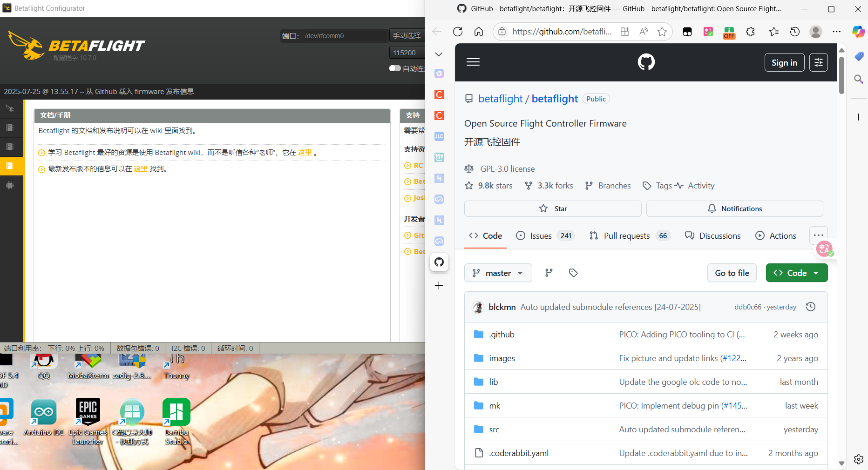Click the Notifications button
868x470 pixels.
(x=734, y=208)
